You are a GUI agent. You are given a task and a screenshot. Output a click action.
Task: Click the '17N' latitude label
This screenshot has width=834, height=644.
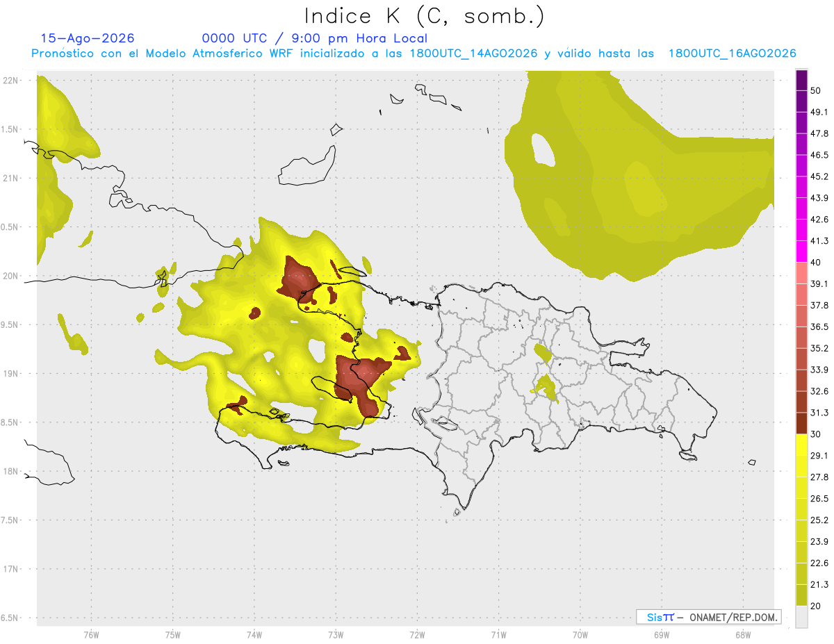coord(10,569)
